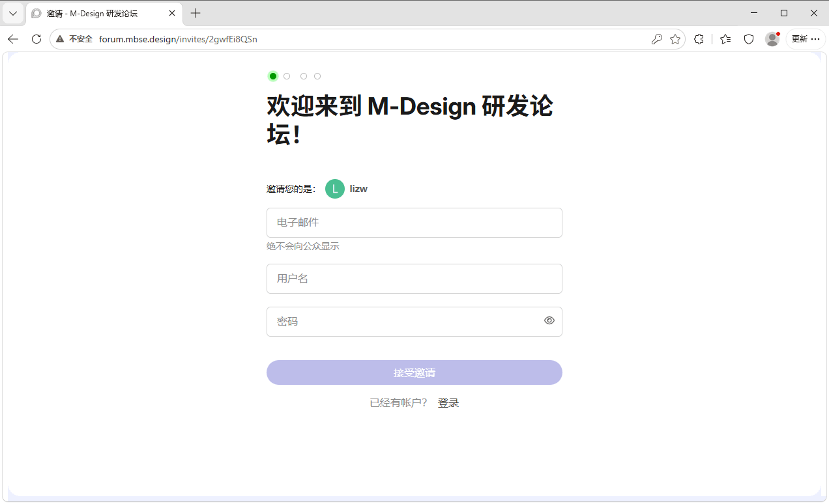Viewport: 829px width, 504px height.
Task: Open the extensions puzzle icon
Action: click(x=699, y=39)
